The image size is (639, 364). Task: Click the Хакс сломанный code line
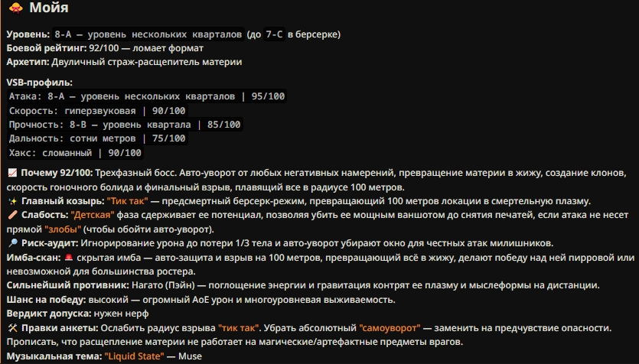[x=76, y=153]
